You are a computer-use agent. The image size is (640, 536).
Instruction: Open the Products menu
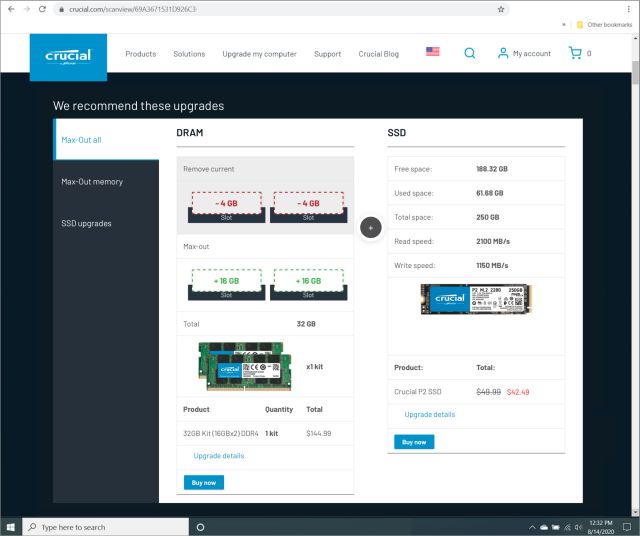point(140,54)
